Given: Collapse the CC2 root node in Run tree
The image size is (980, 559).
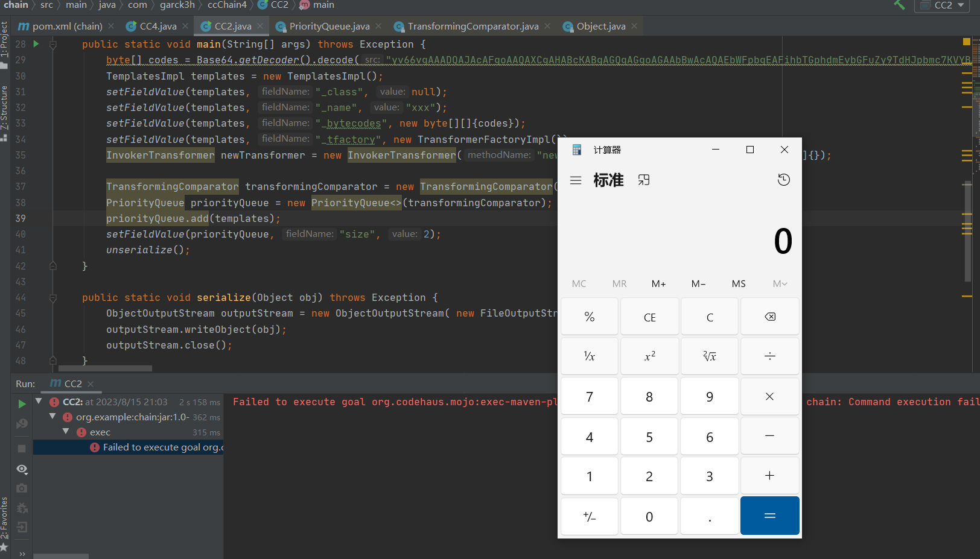Looking at the screenshot, I should [x=39, y=401].
